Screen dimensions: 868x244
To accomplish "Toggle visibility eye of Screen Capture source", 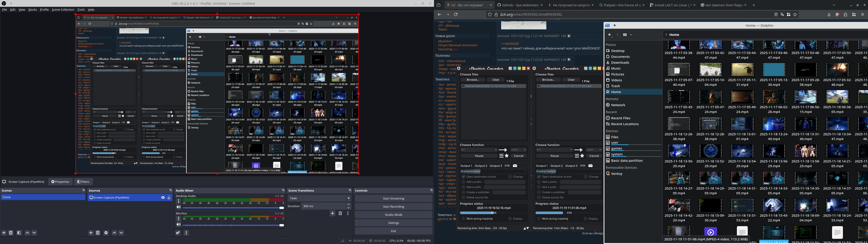I will [163, 197].
